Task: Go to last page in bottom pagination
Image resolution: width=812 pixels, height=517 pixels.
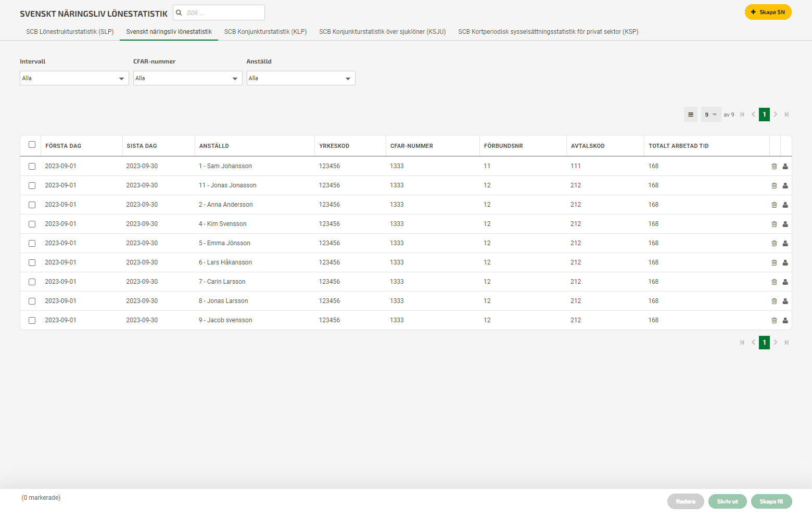Action: 786,343
